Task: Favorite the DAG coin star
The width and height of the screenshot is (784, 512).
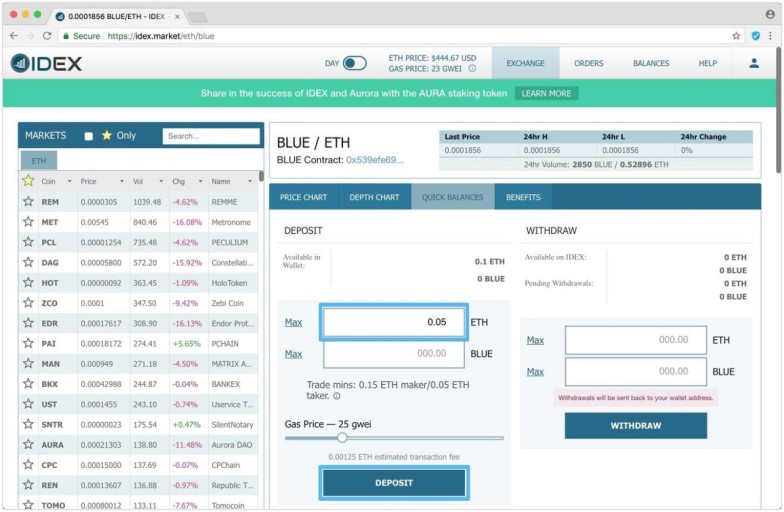Action: pos(28,262)
